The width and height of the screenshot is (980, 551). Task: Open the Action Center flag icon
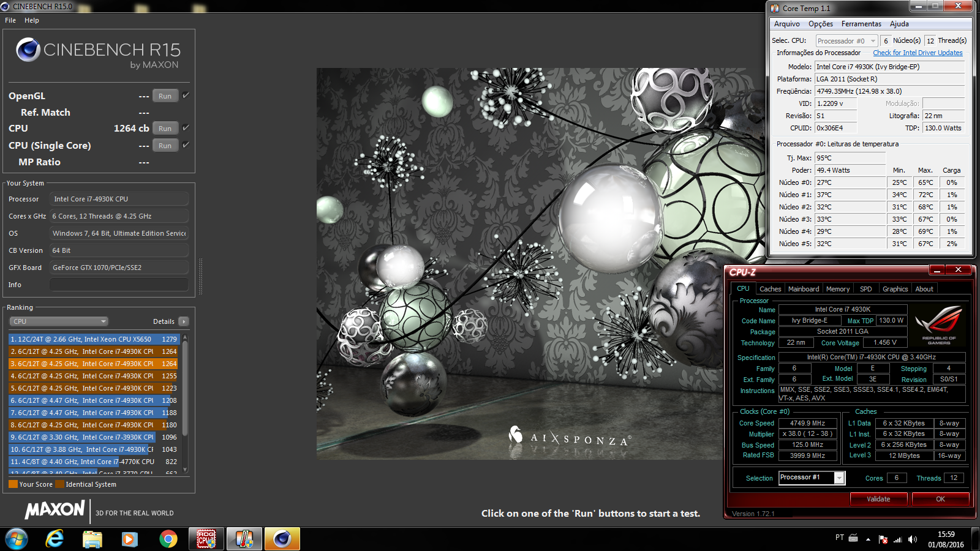(883, 539)
